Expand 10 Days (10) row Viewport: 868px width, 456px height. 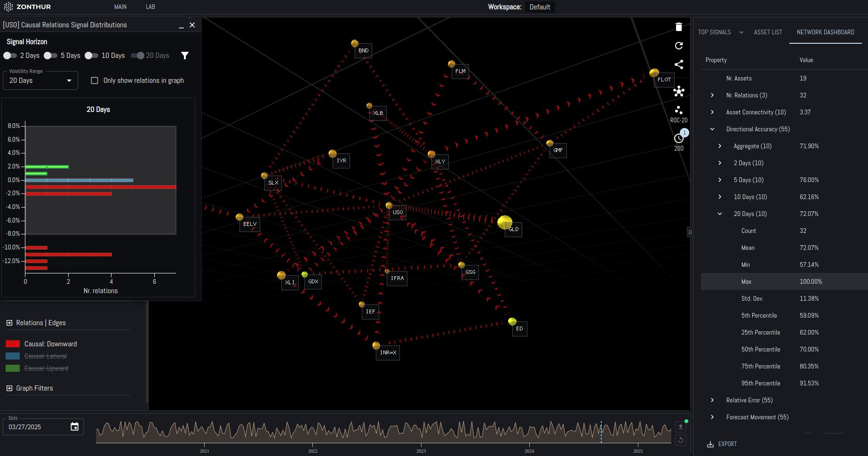click(x=720, y=197)
